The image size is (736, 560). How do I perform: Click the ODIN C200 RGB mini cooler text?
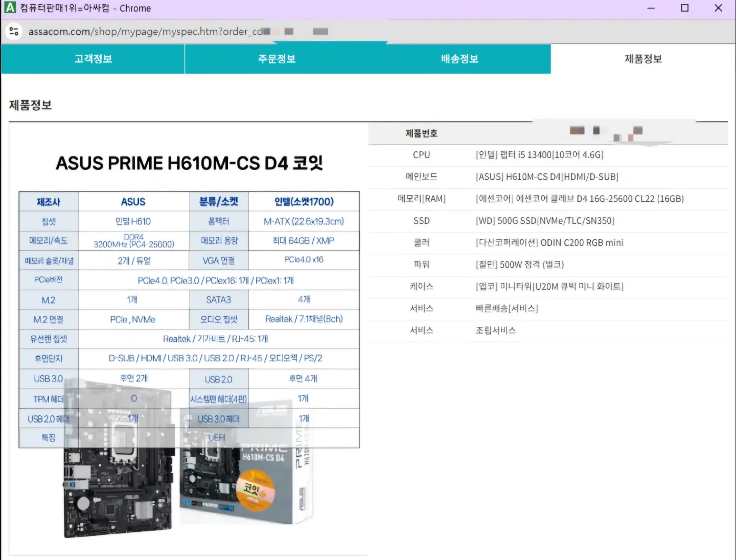point(549,243)
